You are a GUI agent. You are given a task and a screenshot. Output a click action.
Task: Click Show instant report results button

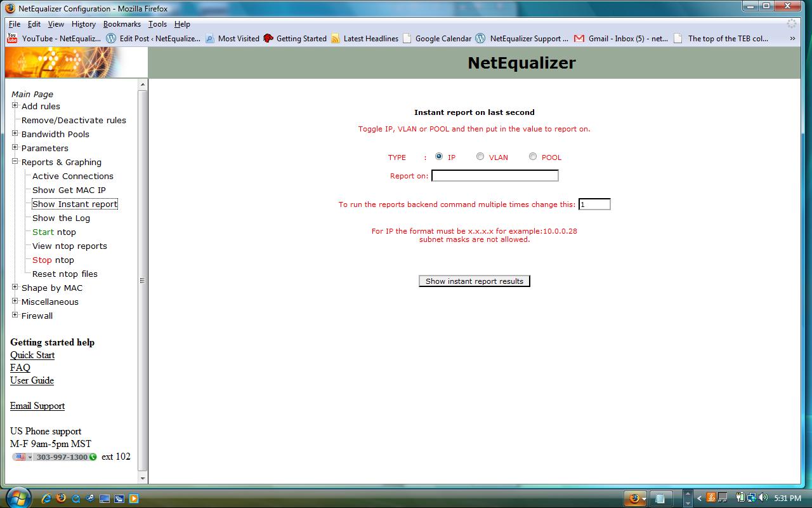point(474,281)
